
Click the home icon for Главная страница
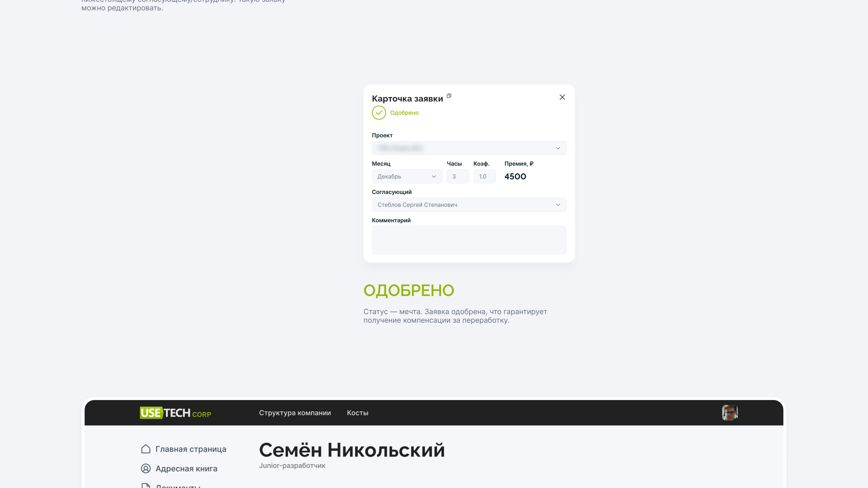coord(146,449)
